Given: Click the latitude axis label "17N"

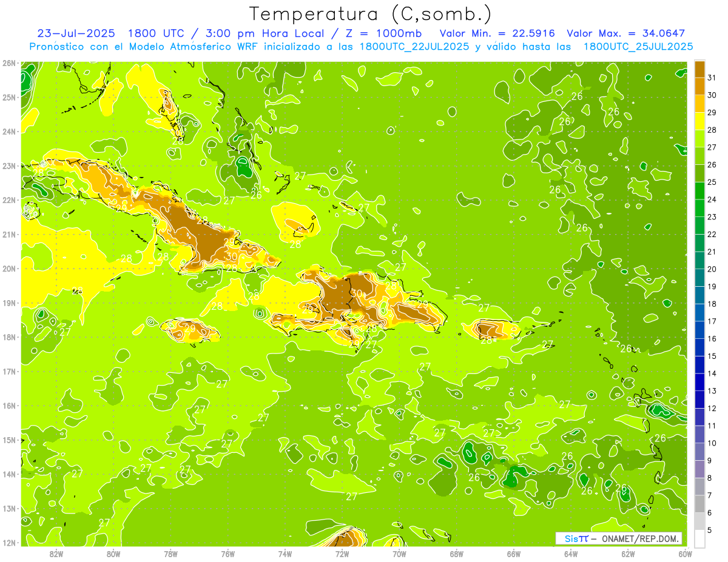Looking at the screenshot, I should [9, 371].
